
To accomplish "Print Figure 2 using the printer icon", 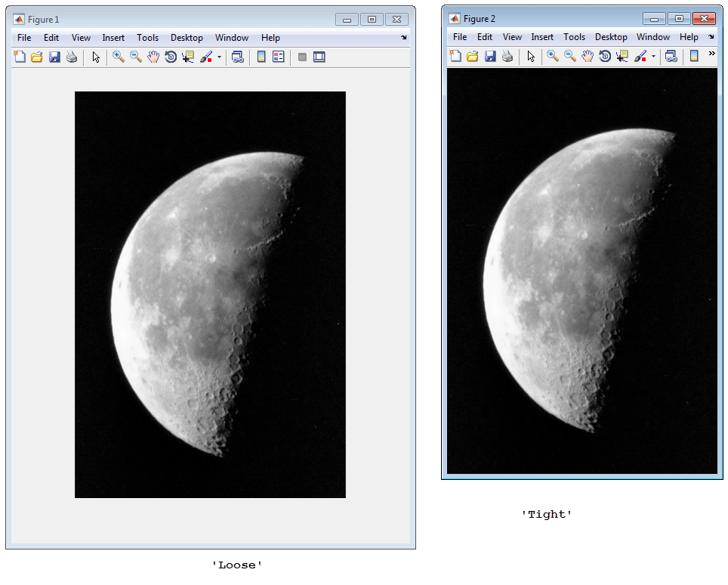I will click(507, 56).
